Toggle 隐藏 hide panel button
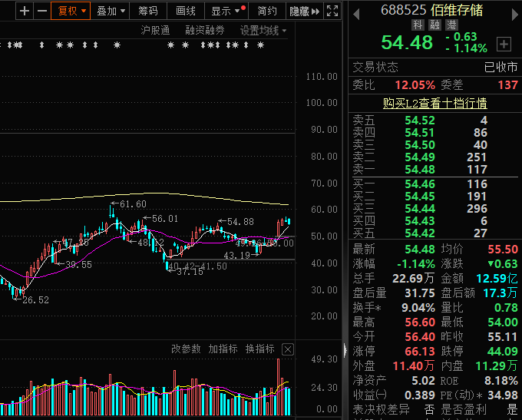 (x=301, y=11)
